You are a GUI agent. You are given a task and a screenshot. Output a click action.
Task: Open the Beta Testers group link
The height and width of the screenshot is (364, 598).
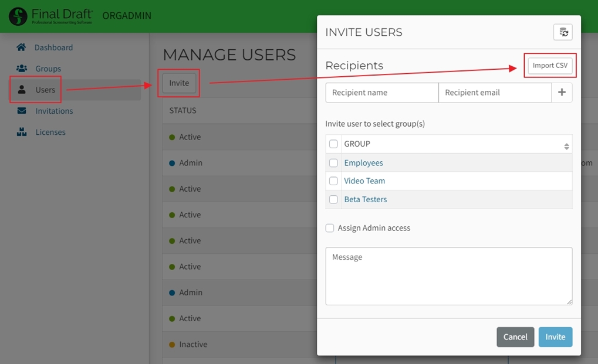(x=366, y=199)
